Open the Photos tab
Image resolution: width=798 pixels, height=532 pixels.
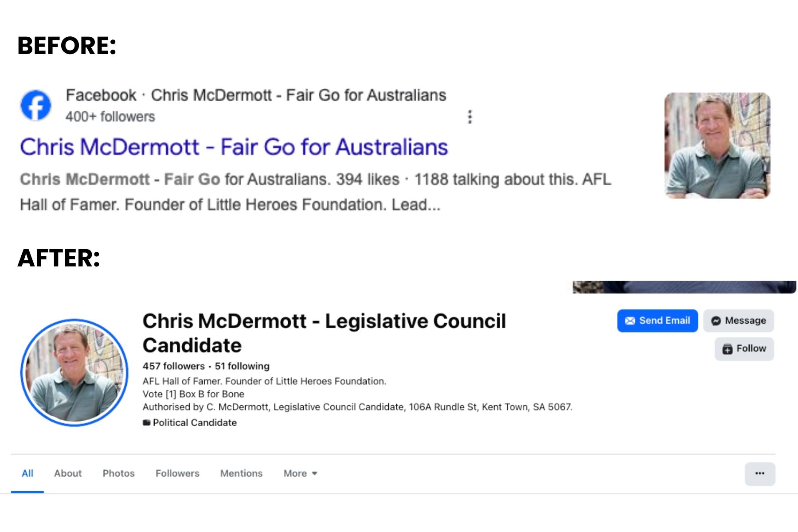[118, 473]
